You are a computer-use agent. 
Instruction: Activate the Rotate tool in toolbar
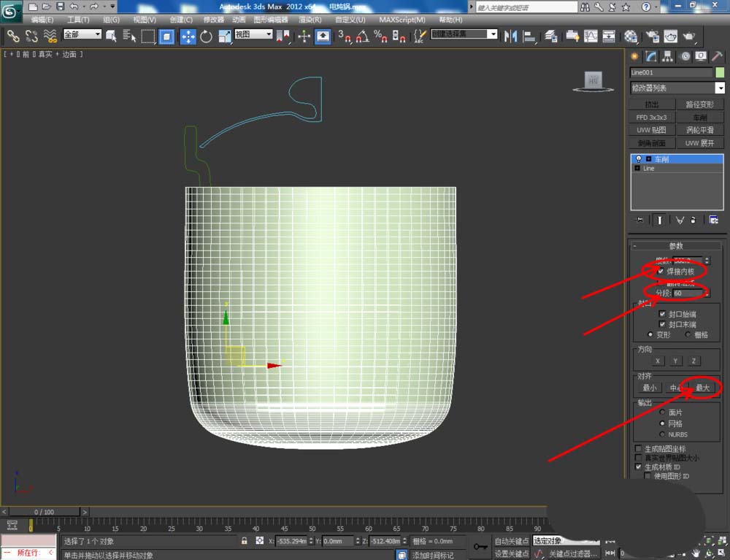pos(206,36)
